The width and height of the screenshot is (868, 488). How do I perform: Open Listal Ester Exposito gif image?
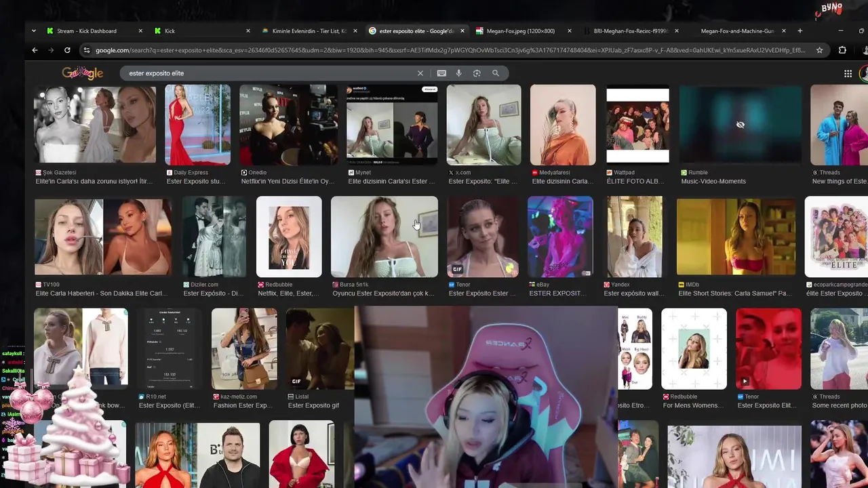[x=319, y=348]
